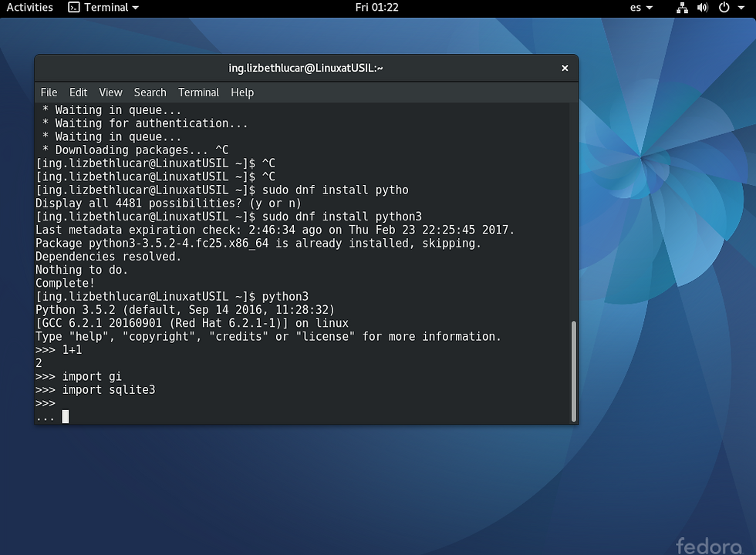Click the 'Dependencies resolved.' line

click(109, 256)
